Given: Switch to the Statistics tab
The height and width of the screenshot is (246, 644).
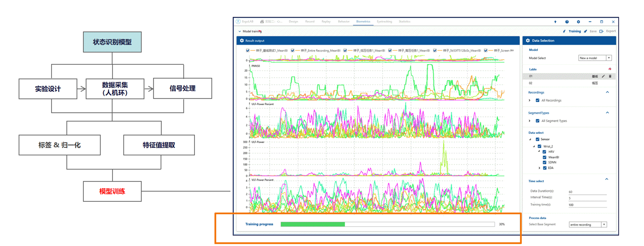Looking at the screenshot, I should coord(404,21).
